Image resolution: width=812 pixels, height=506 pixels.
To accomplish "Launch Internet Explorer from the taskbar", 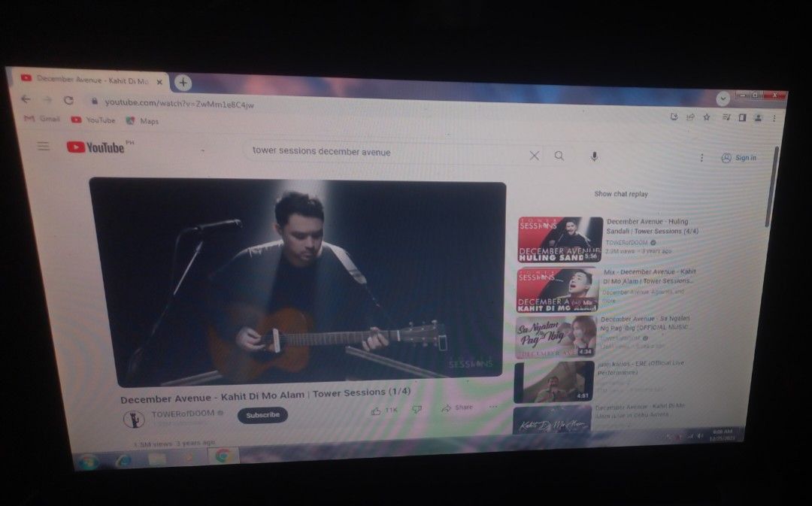I will pyautogui.click(x=123, y=460).
